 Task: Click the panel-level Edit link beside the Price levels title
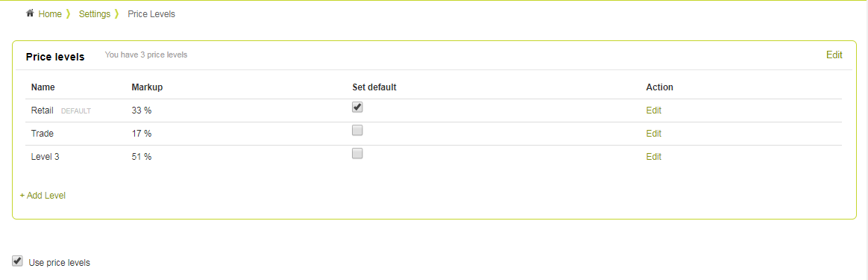834,55
